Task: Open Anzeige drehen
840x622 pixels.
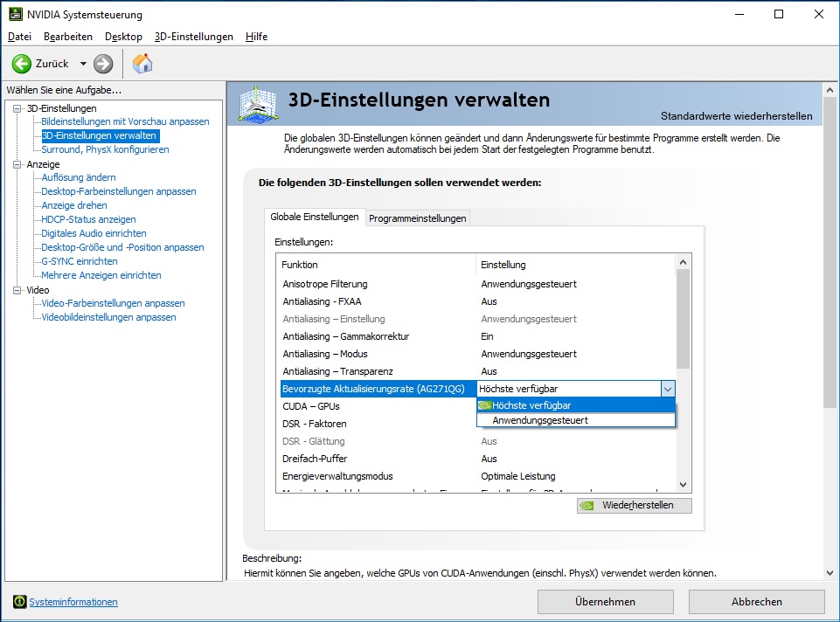Action: pos(74,205)
